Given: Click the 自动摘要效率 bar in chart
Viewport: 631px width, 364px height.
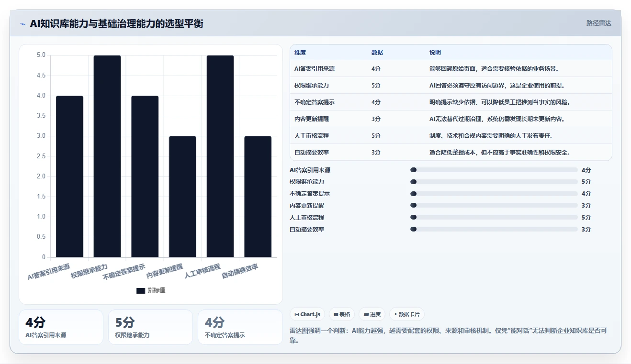Looking at the screenshot, I should (258, 197).
